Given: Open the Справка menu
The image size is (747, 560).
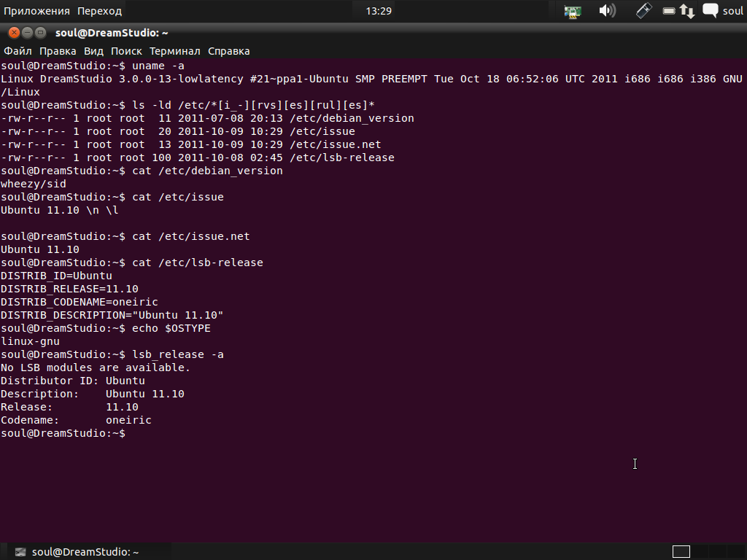Looking at the screenshot, I should pyautogui.click(x=228, y=51).
